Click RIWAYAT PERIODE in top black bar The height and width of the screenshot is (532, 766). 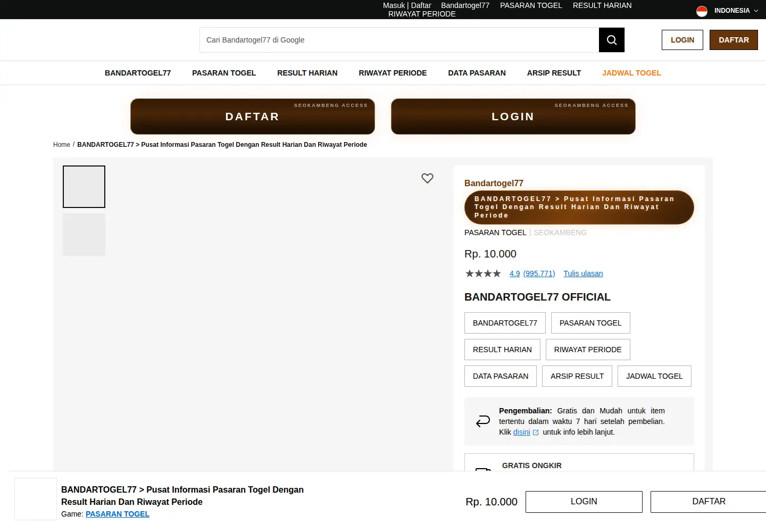pyautogui.click(x=422, y=14)
